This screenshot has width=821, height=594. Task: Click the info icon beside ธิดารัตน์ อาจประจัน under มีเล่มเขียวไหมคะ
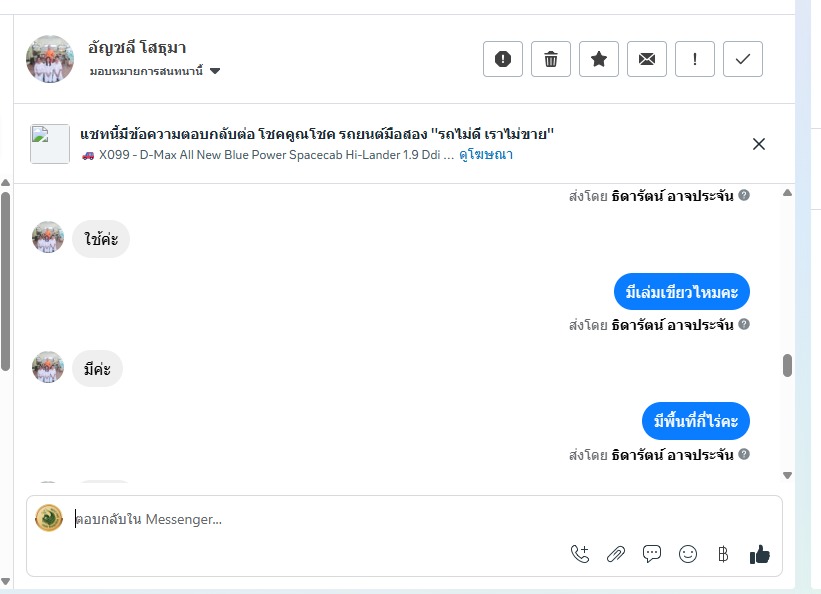(x=744, y=325)
